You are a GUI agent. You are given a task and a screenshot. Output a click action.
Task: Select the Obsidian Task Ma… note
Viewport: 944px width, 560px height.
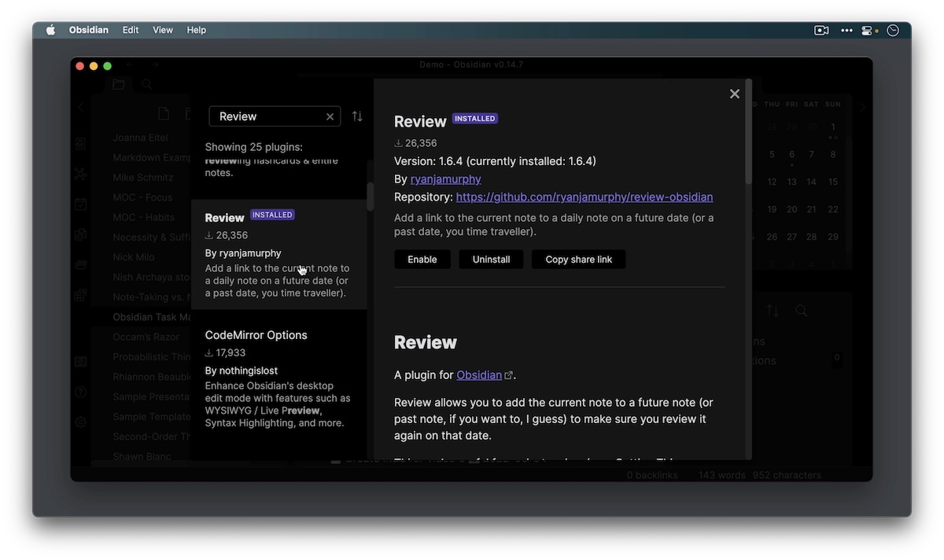152,317
